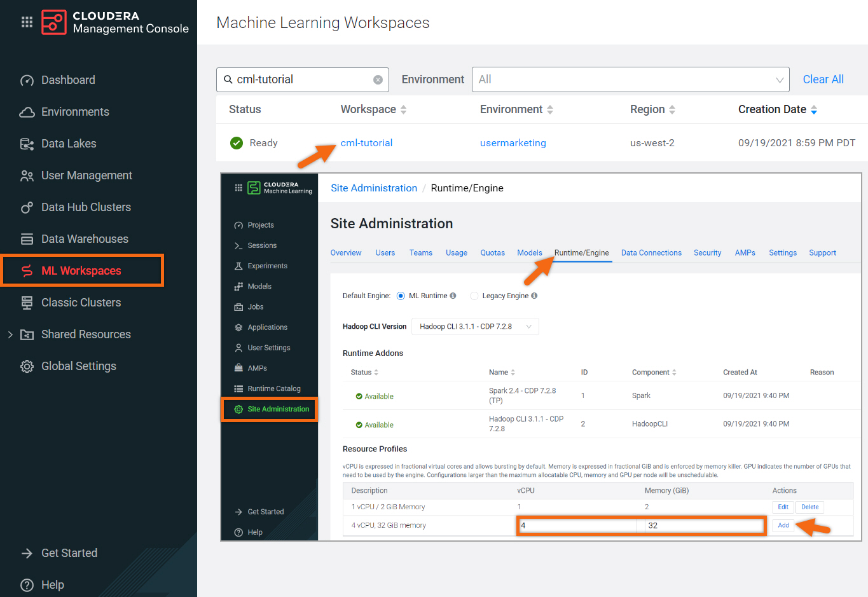Clear the search text with the X icon
868x597 pixels.
[378, 79]
